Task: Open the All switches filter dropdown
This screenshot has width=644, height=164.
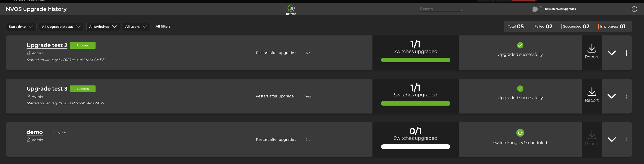Action: (103, 27)
